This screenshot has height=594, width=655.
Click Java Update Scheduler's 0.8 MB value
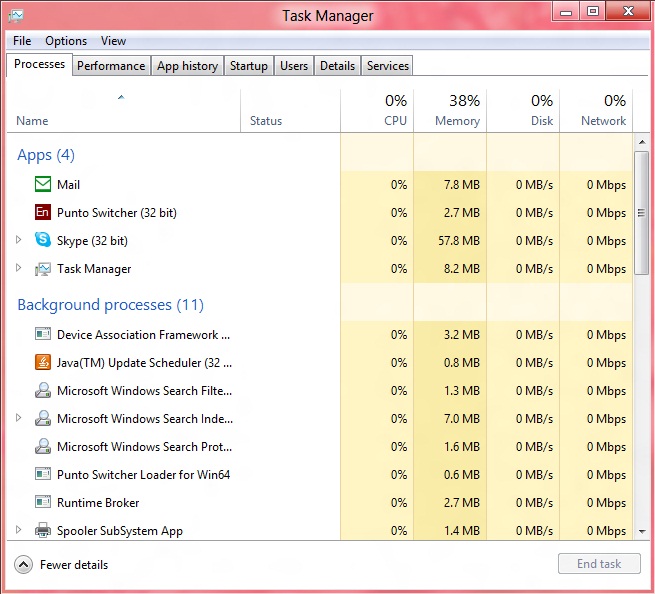pos(462,363)
